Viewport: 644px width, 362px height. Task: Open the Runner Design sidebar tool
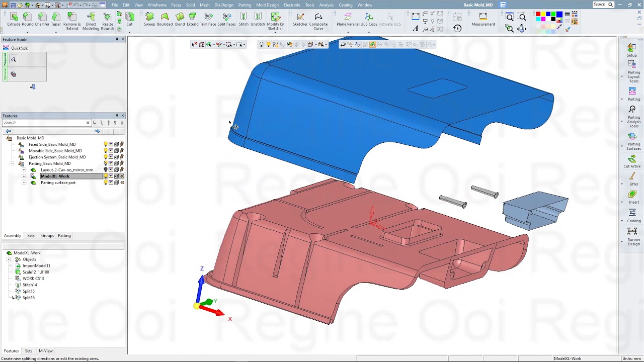[x=633, y=236]
